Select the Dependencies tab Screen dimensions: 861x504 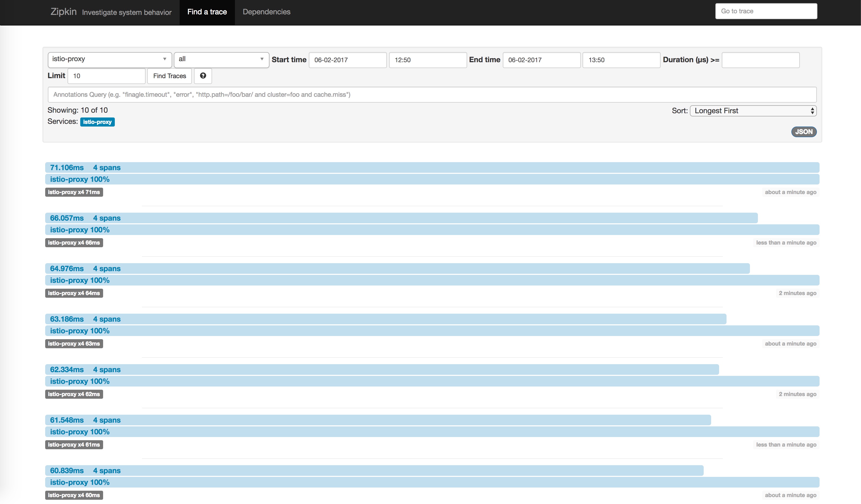(x=266, y=11)
